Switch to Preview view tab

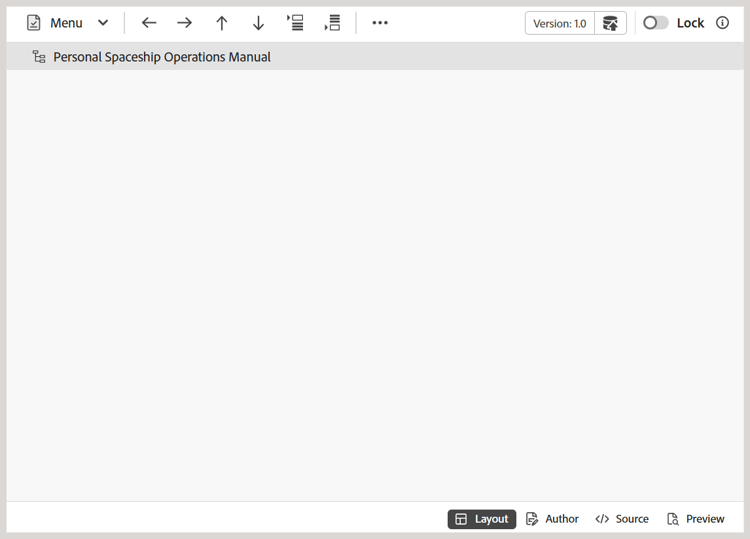tap(696, 519)
